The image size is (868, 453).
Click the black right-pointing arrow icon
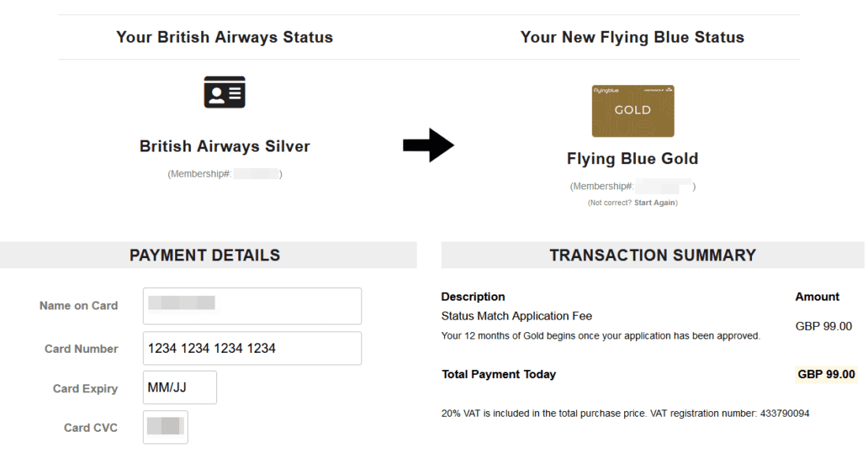[x=428, y=145]
